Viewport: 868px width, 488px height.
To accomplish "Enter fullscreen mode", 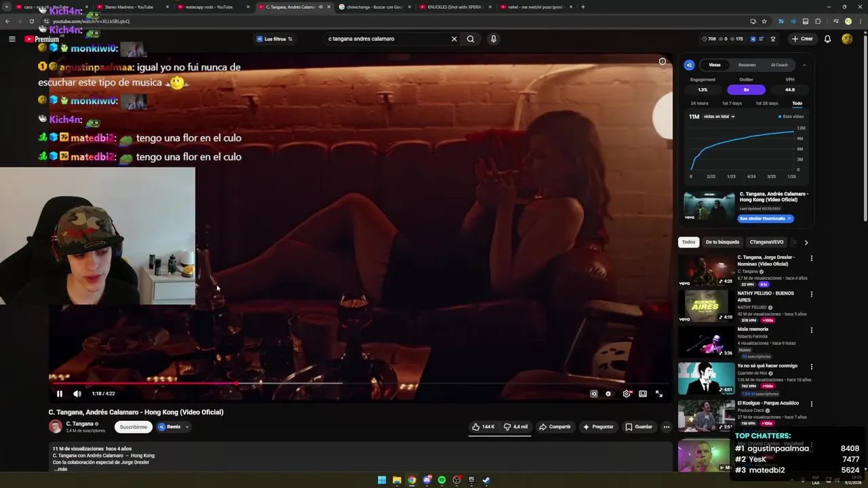I will pos(659,394).
